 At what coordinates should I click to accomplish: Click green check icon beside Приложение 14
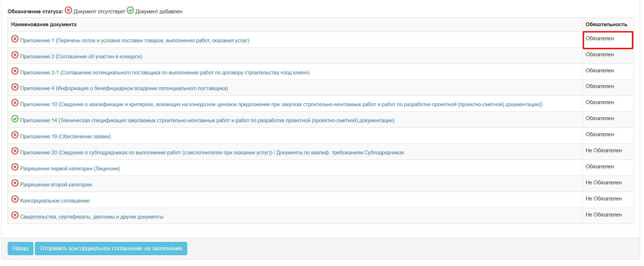click(x=15, y=119)
